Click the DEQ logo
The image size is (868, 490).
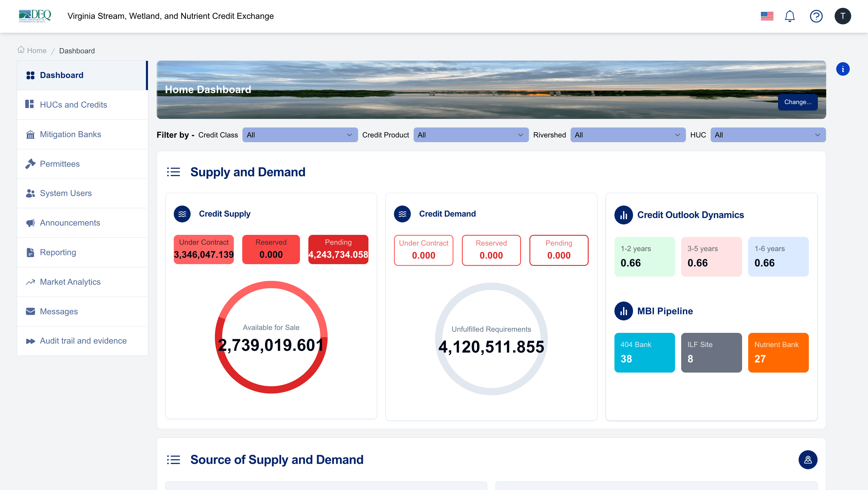35,16
